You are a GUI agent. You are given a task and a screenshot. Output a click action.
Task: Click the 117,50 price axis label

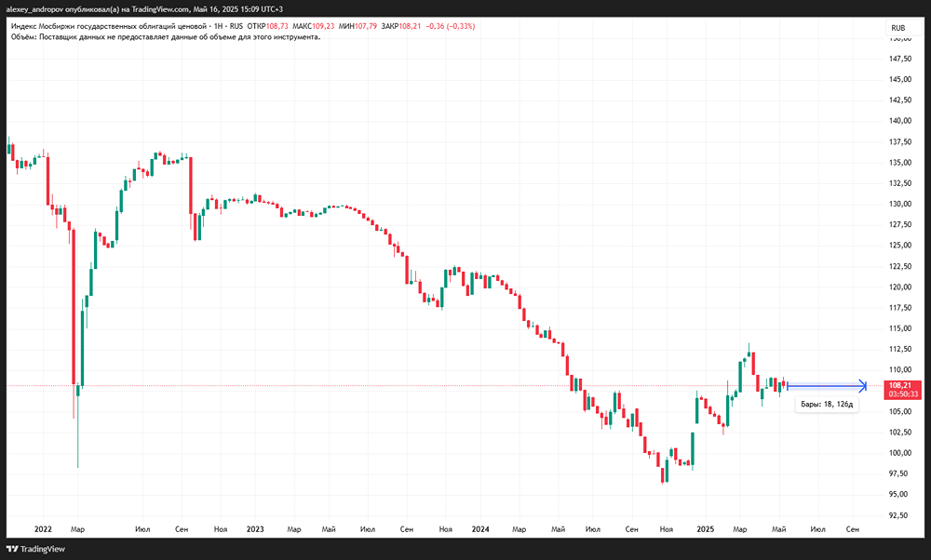click(900, 308)
